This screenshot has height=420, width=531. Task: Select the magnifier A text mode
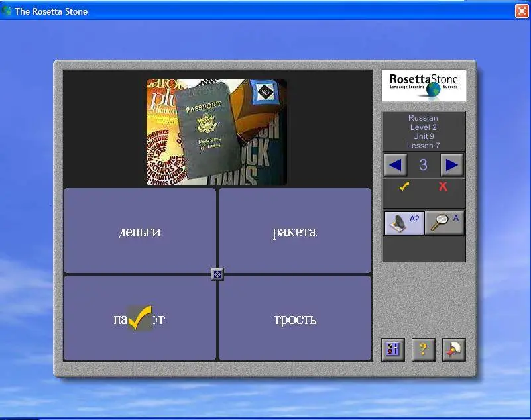click(x=444, y=223)
